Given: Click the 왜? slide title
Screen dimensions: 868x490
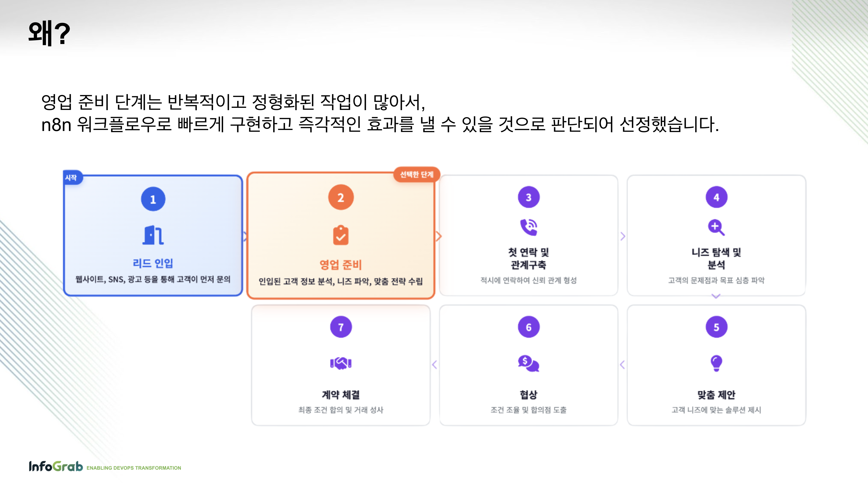Looking at the screenshot, I should 49,33.
